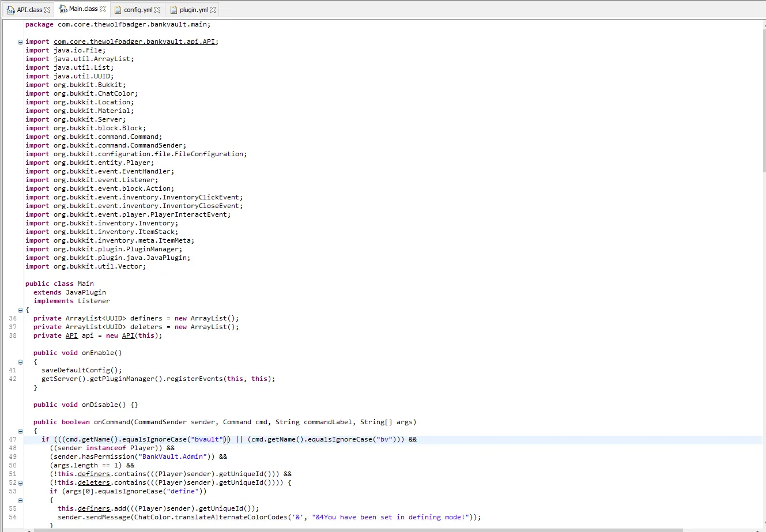
Task: Collapse the onEnable method fold marker
Action: pos(20,361)
